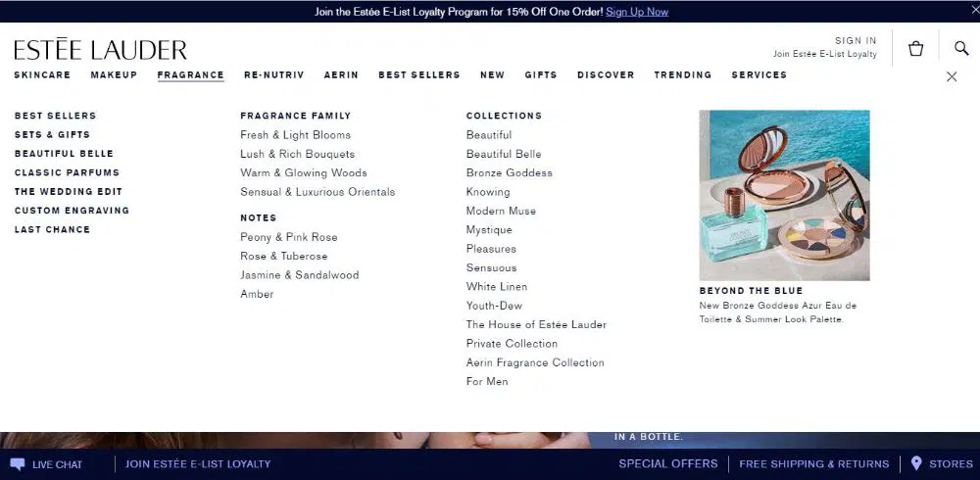This screenshot has height=480, width=980.
Task: Close the Fragrance mega menu
Action: tap(951, 76)
